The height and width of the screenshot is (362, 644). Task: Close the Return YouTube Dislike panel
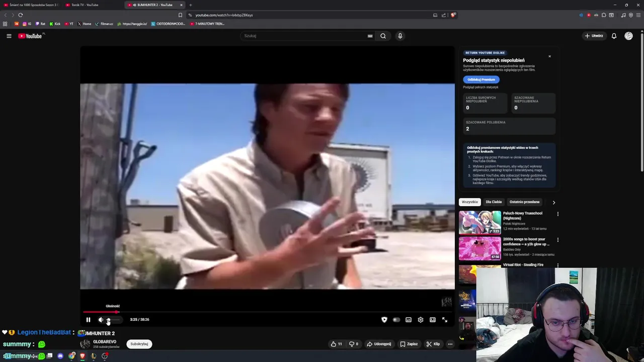549,56
